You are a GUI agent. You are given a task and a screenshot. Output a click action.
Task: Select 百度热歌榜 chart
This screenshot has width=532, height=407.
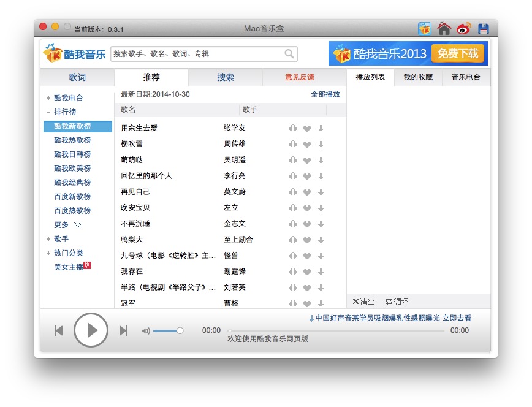[x=72, y=211]
